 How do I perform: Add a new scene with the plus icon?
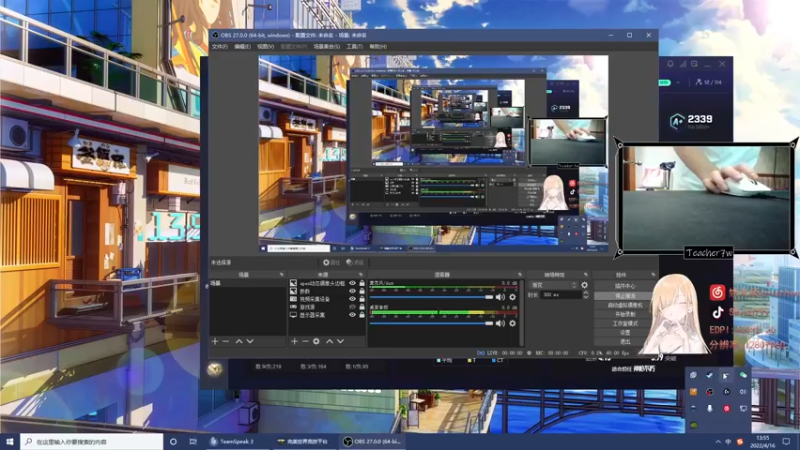coord(215,341)
